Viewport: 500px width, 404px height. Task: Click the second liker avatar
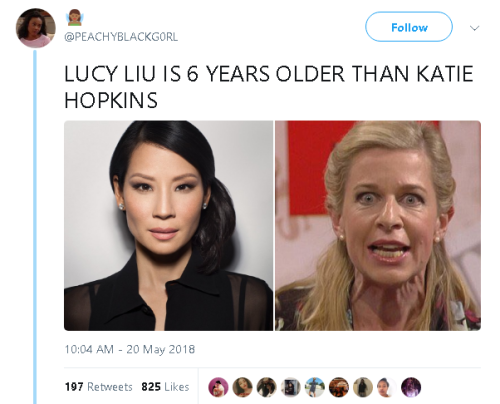coord(242,387)
